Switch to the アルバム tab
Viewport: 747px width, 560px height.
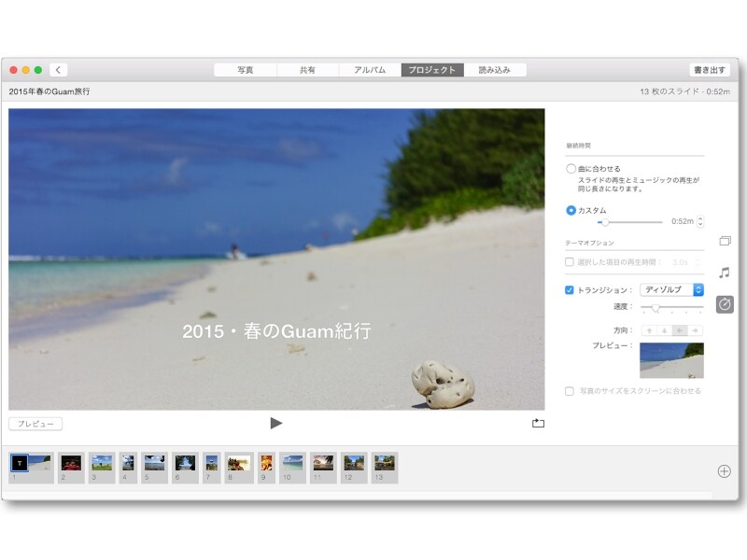370,70
